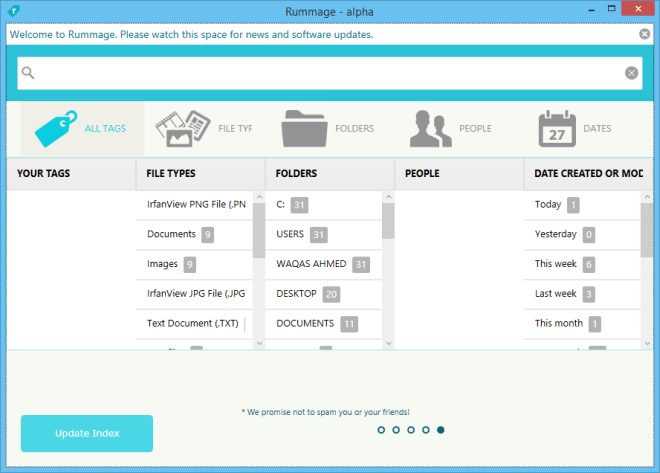Select the first page indicator dot
This screenshot has height=473, width=660.
click(381, 430)
